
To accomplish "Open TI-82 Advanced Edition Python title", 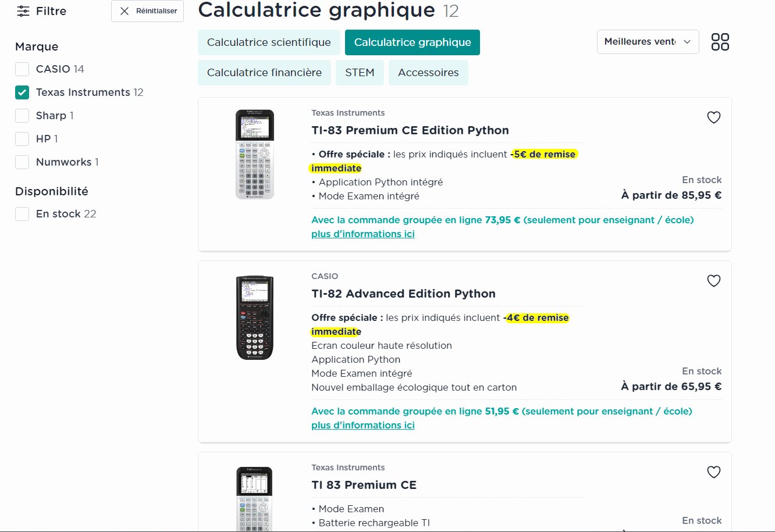I will coord(403,294).
